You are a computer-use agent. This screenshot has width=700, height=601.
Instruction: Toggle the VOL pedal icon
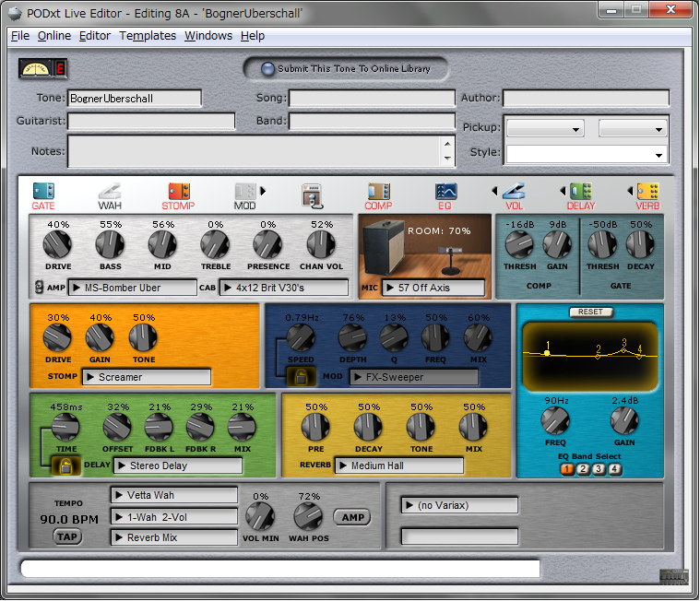514,191
